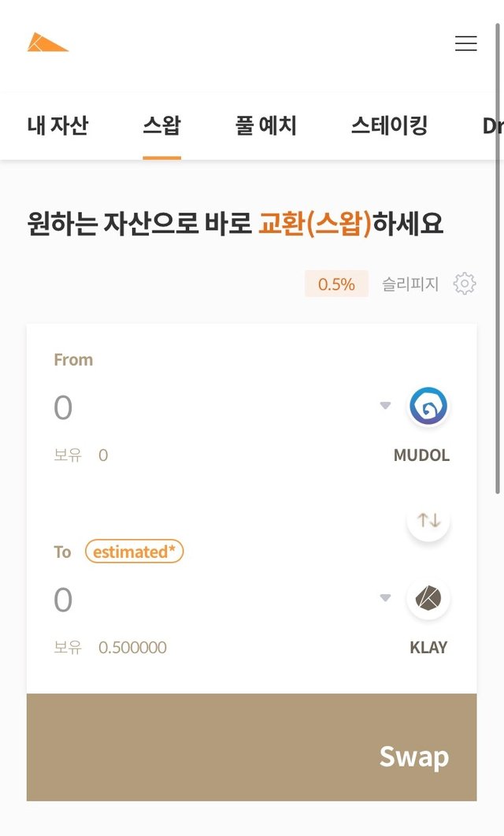Click KLAY balance 0.500000 text
Image resolution: width=504 pixels, height=836 pixels.
[132, 648]
